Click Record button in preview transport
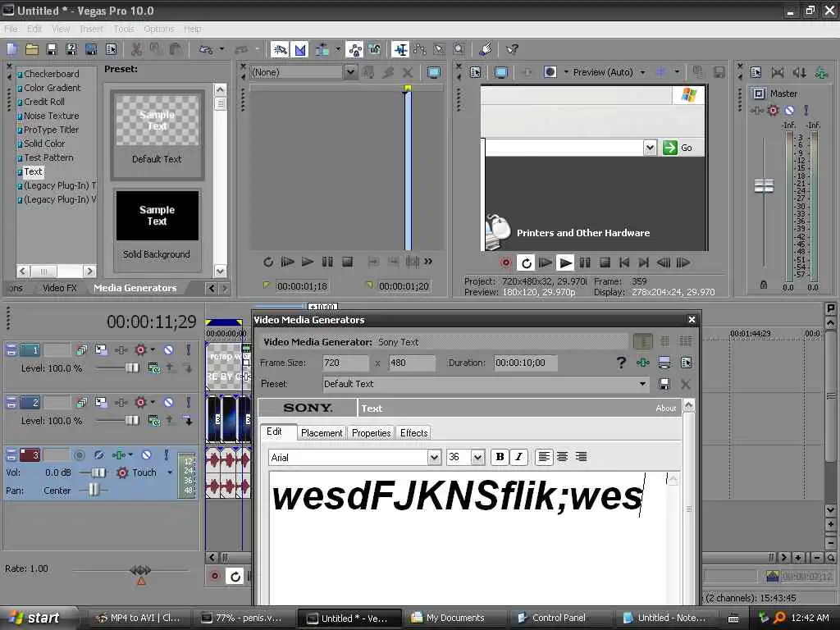 (x=505, y=262)
